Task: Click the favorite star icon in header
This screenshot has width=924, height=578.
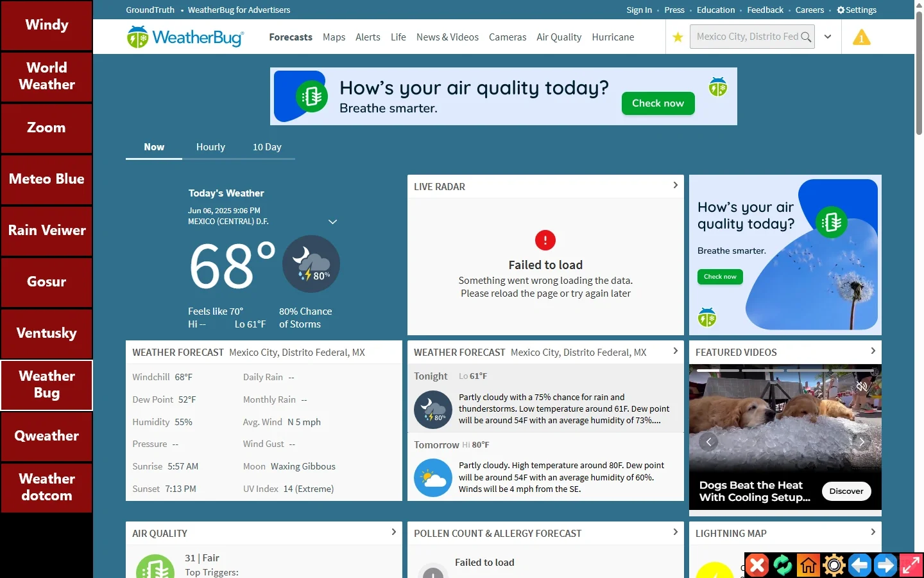Action: pyautogui.click(x=678, y=37)
